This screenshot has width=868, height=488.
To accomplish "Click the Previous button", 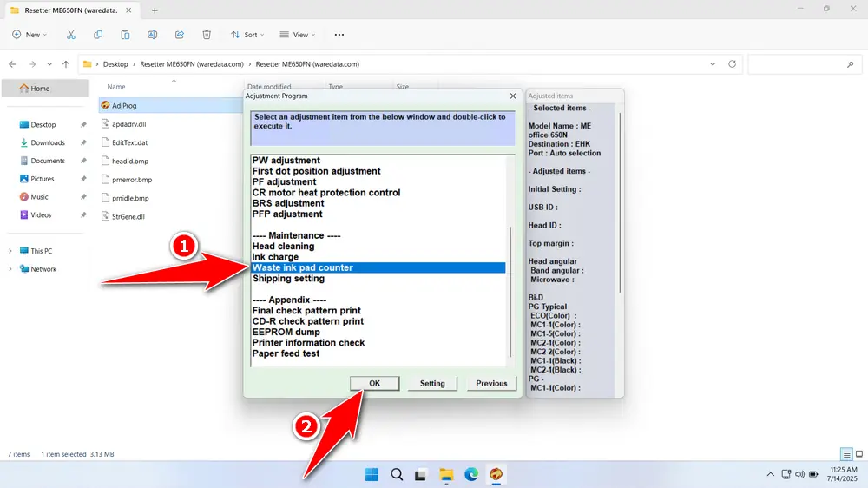I will coord(491,383).
